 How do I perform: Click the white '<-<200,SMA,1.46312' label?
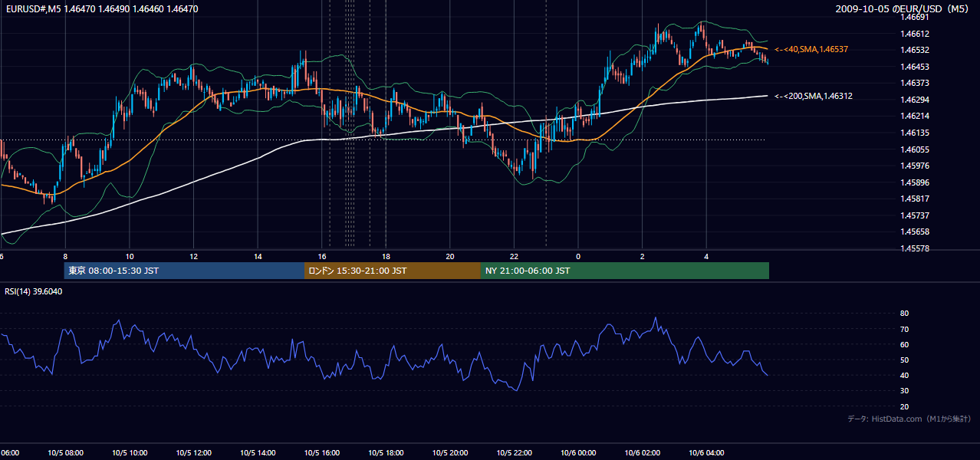pyautogui.click(x=814, y=96)
